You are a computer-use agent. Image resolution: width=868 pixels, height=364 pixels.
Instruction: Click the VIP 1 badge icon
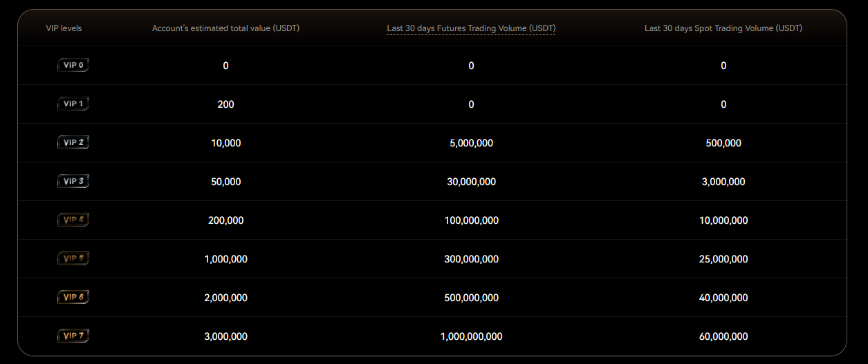point(73,104)
